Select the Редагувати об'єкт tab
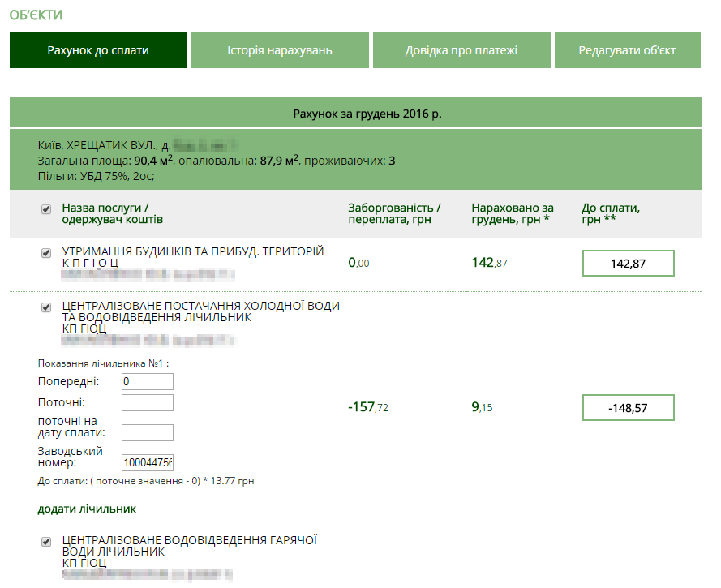The image size is (721, 588). [x=627, y=50]
